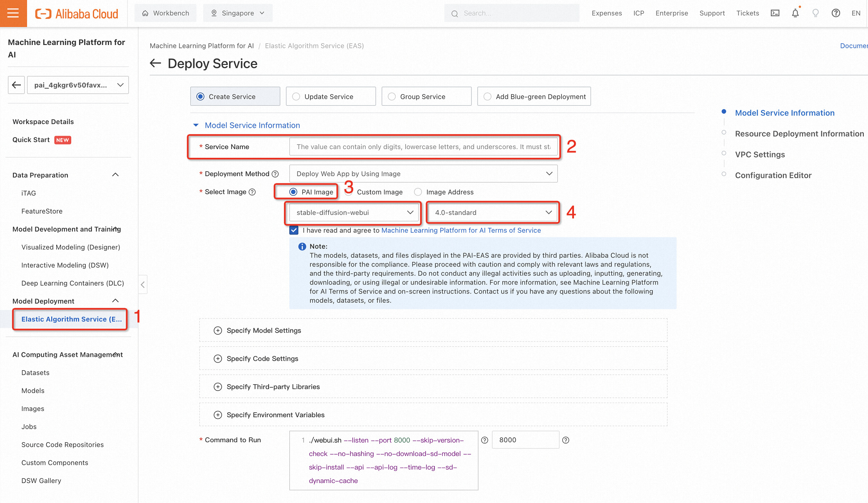Click the search magnifier icon
This screenshot has height=503, width=868.
(x=455, y=14)
